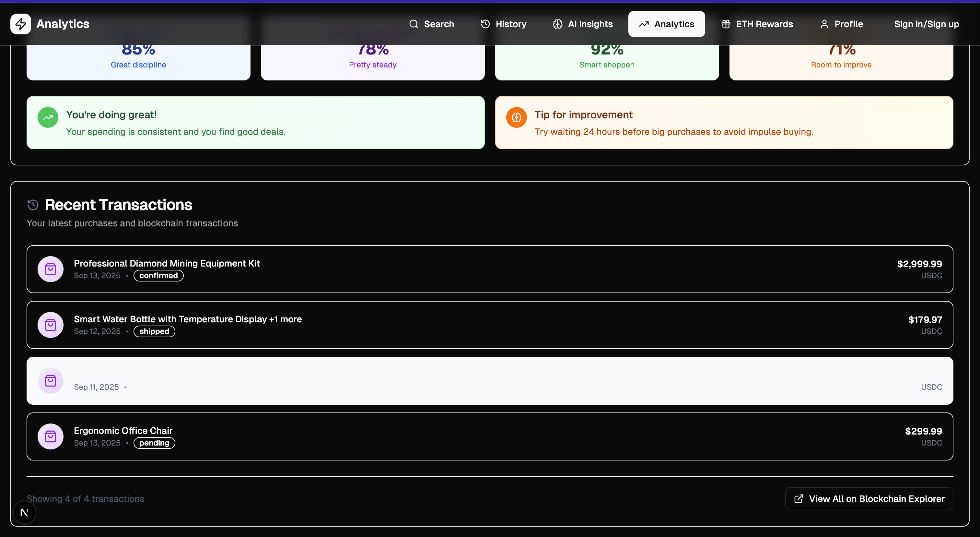Open the AI Insights tab

pos(582,24)
